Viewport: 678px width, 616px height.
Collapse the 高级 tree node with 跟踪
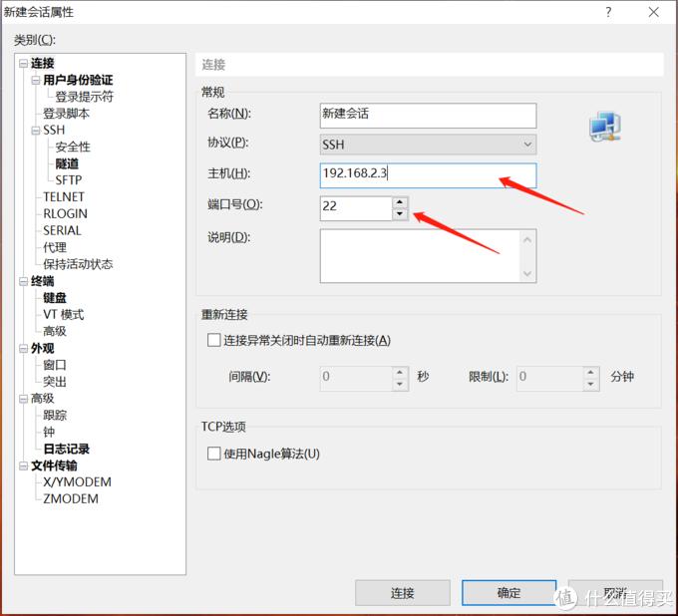[x=23, y=399]
